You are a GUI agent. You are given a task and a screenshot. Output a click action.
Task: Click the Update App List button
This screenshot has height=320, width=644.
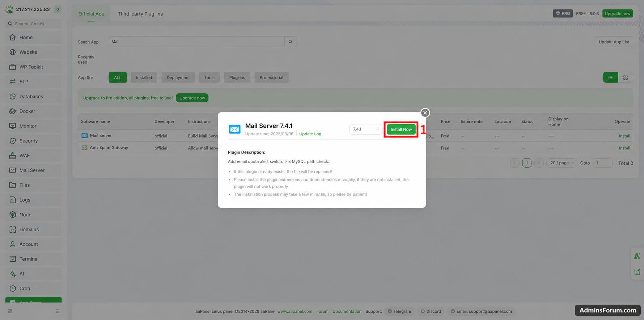[x=614, y=42]
